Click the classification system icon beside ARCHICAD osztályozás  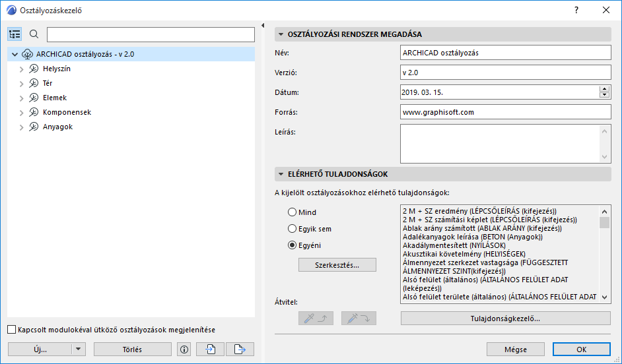pos(27,54)
